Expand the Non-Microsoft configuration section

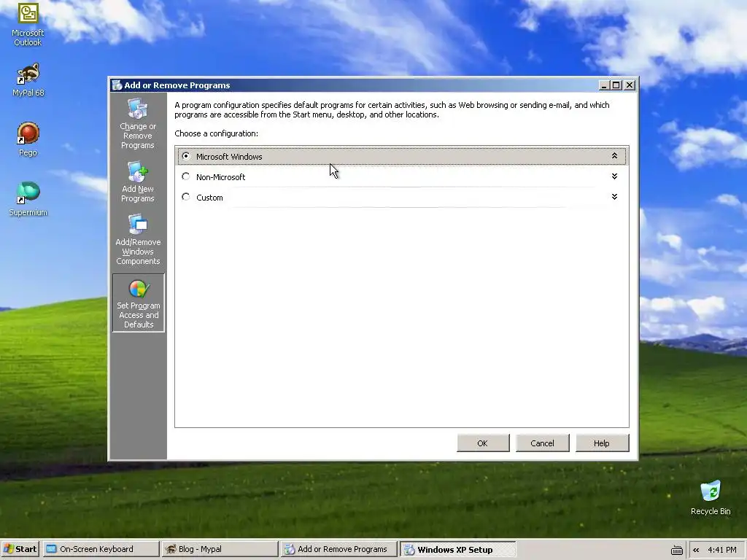(614, 176)
